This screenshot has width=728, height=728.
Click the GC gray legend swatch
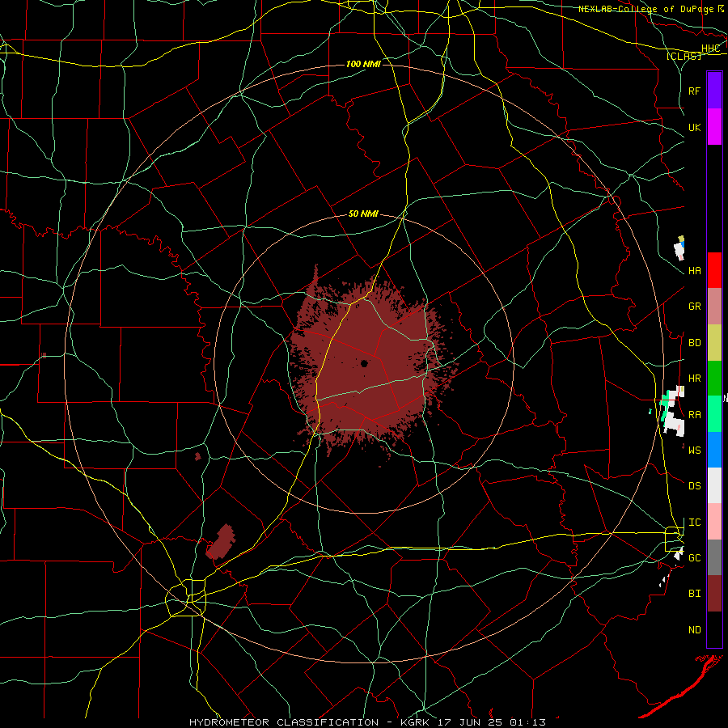coord(714,557)
